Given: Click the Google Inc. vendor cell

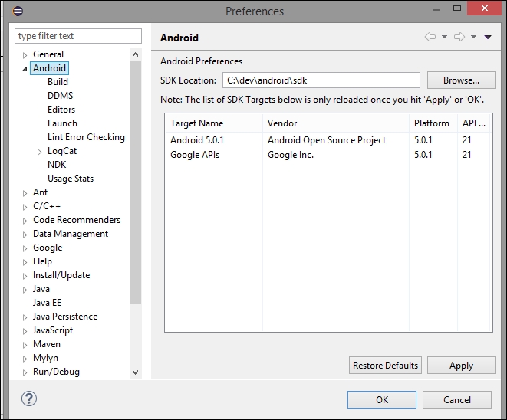Looking at the screenshot, I should coord(291,155).
